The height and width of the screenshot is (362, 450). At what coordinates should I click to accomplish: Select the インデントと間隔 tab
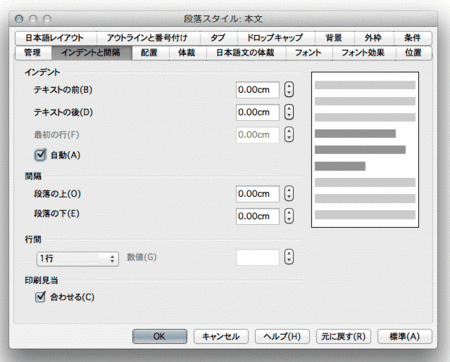(91, 53)
